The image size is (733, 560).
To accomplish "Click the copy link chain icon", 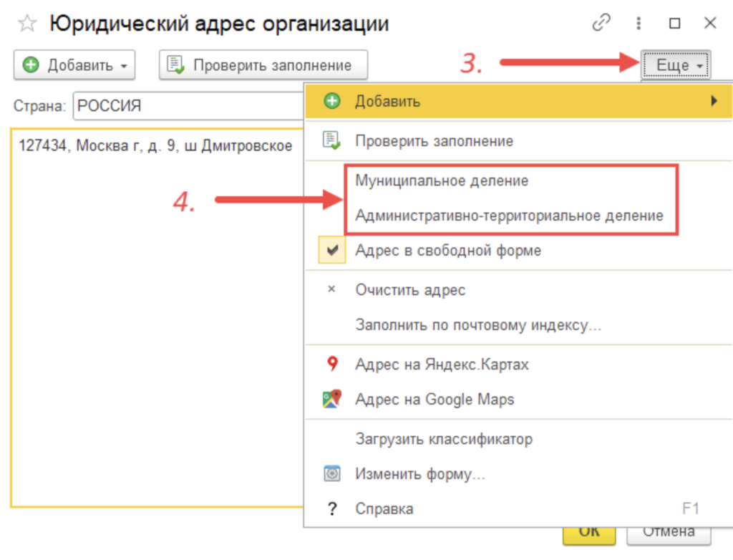I will (601, 24).
